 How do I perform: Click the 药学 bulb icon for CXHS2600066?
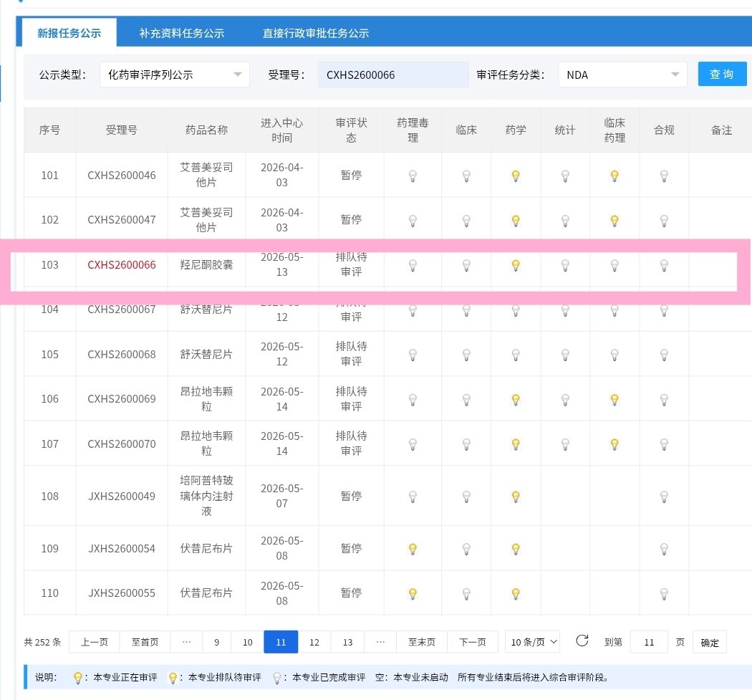[516, 265]
